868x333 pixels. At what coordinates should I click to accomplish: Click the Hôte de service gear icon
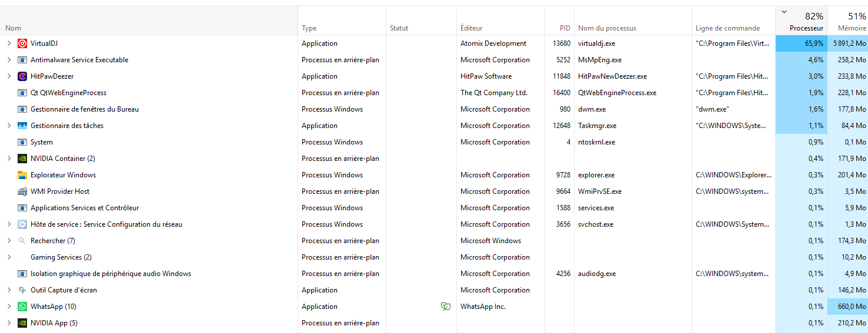tap(22, 224)
